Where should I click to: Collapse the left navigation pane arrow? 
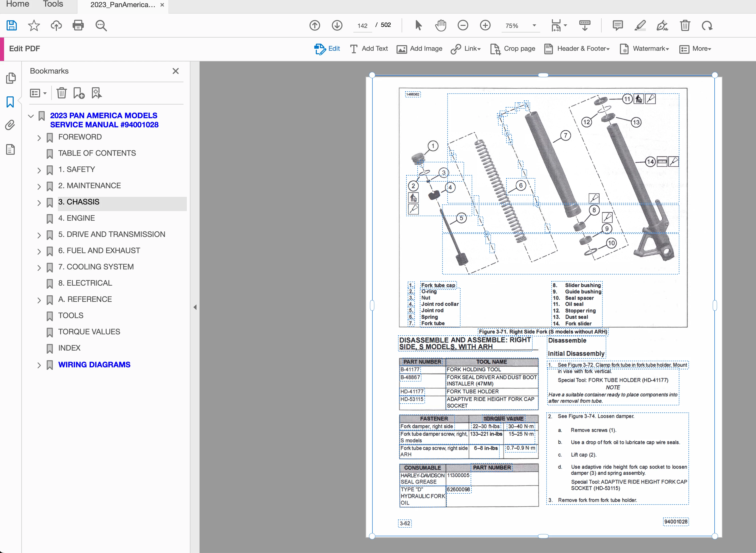tap(195, 307)
